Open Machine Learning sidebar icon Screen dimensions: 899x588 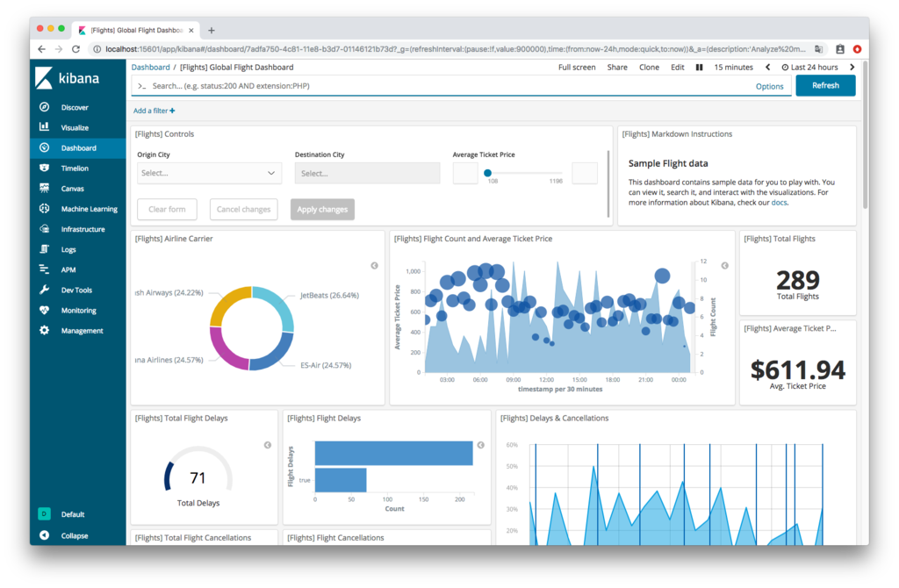pos(44,209)
